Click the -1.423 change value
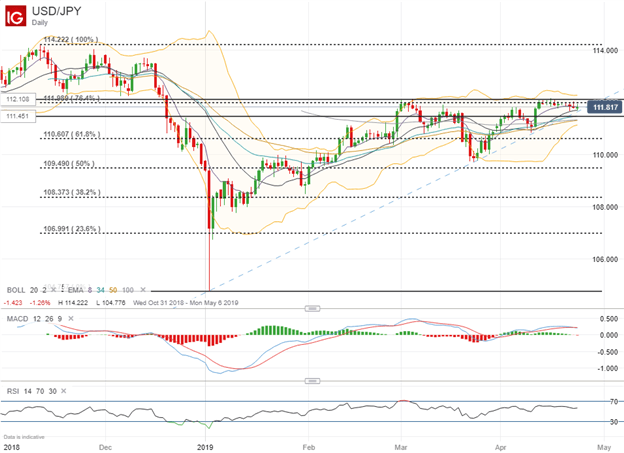This screenshot has height=453, width=624. (13, 303)
